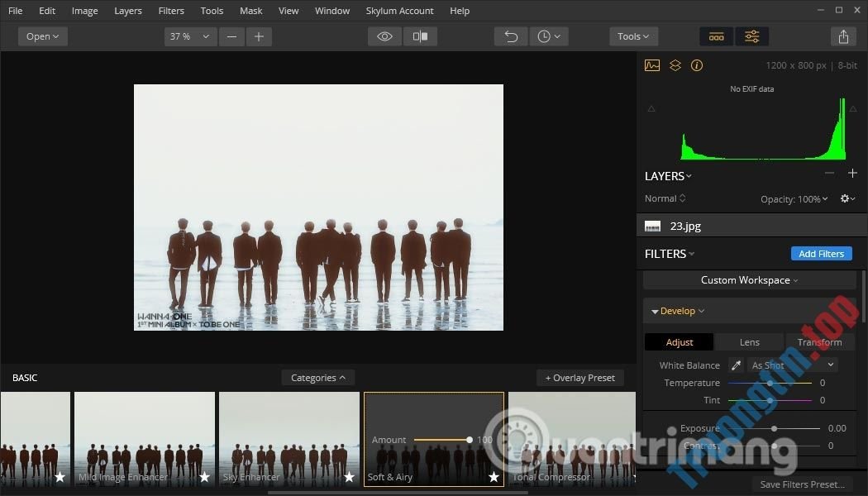This screenshot has width=868, height=496.
Task: Add new layer with plus icon
Action: click(x=852, y=174)
